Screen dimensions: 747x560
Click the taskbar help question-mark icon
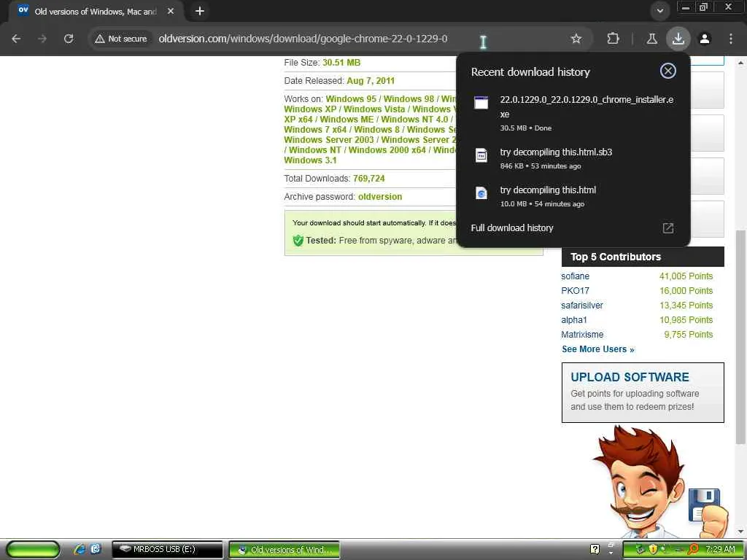pos(595,550)
